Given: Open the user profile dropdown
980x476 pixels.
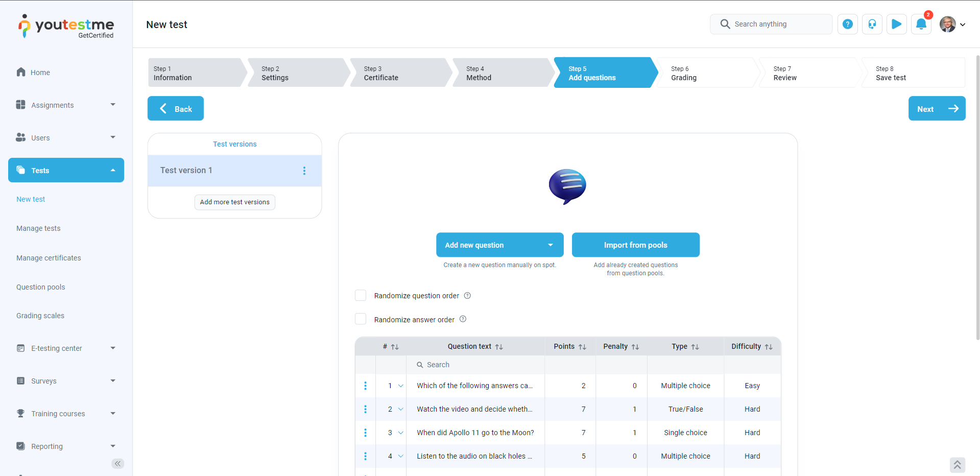Looking at the screenshot, I should pos(952,24).
